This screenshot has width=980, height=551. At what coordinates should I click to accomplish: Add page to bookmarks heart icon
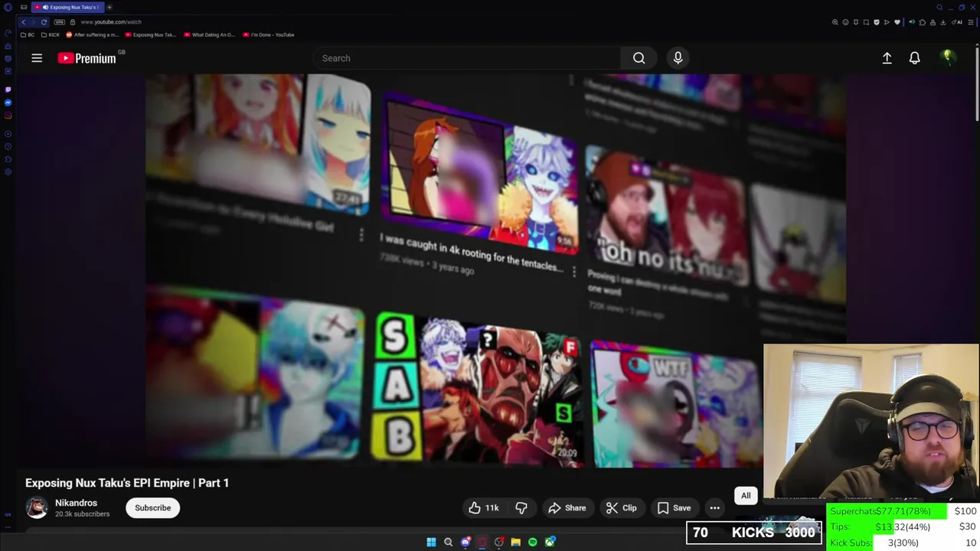pos(897,22)
